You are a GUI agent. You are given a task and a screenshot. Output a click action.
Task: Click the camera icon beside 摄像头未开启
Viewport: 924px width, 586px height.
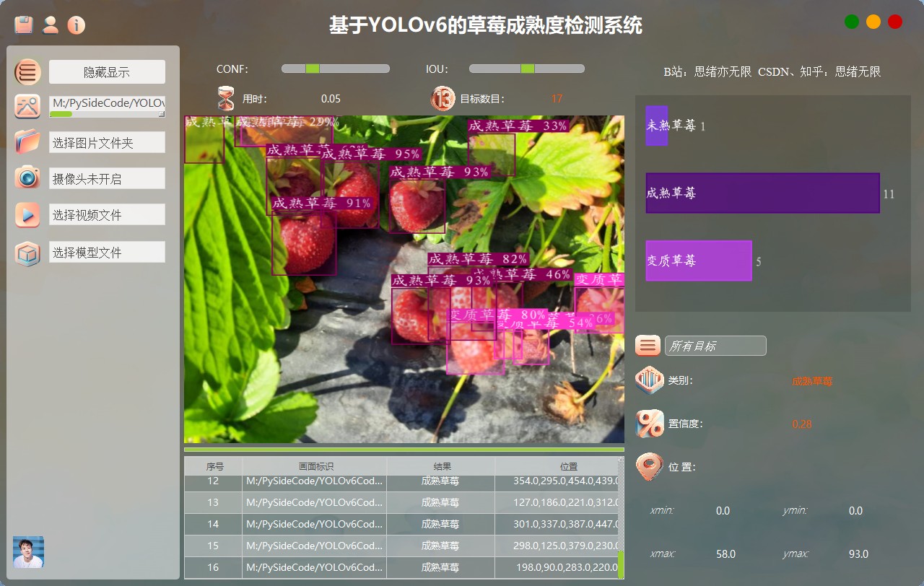click(x=27, y=178)
